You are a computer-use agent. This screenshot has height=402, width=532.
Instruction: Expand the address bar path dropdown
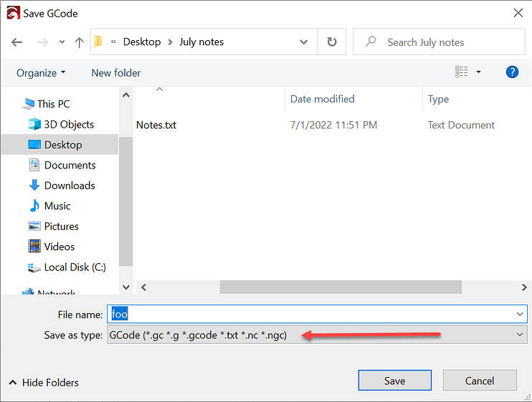coord(303,42)
